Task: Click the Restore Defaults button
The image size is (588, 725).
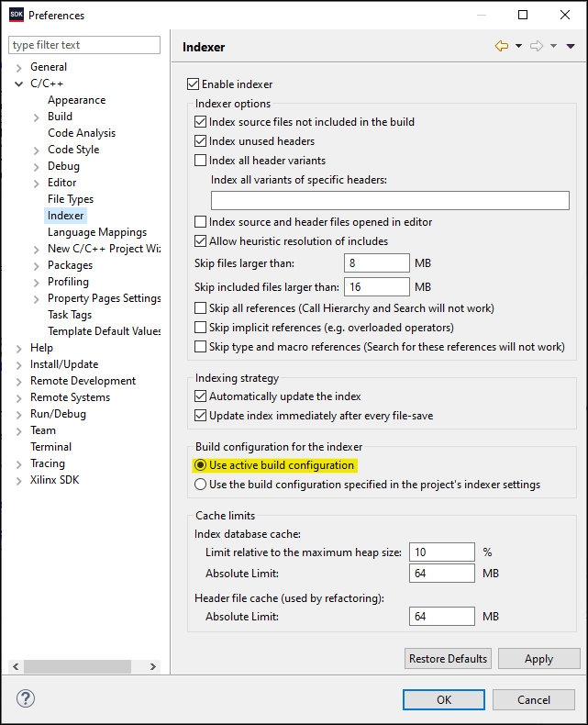Action: [448, 659]
